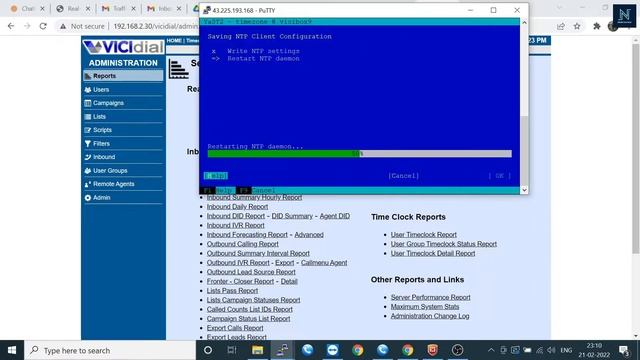Open Outbound Lead Source Report
This screenshot has height=360, width=640.
point(251,272)
